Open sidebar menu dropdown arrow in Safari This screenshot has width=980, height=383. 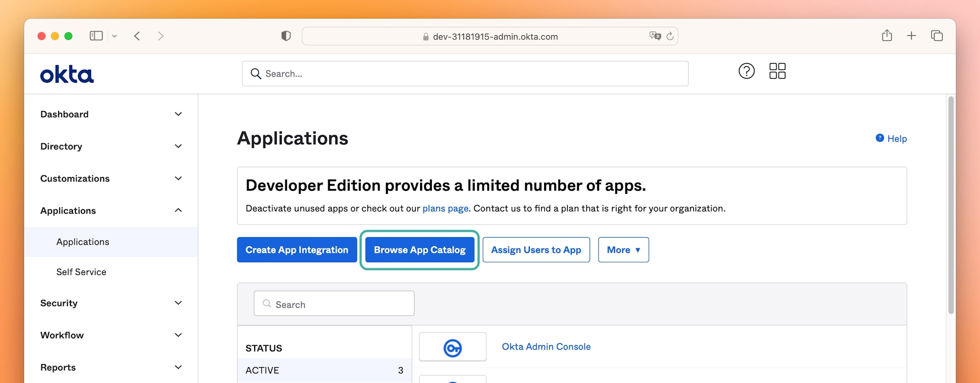114,36
